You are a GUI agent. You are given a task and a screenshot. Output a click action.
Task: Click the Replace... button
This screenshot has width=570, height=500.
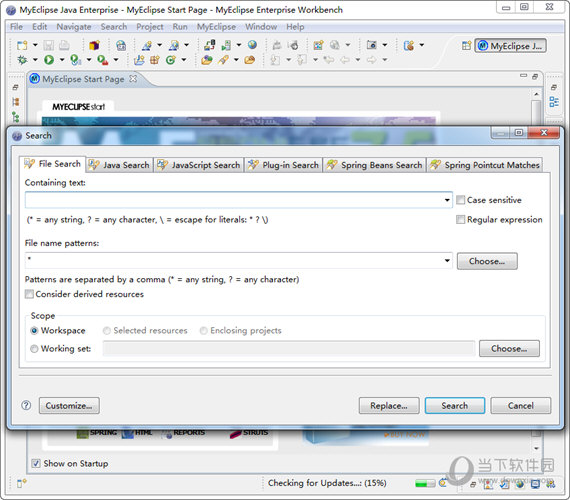(389, 405)
